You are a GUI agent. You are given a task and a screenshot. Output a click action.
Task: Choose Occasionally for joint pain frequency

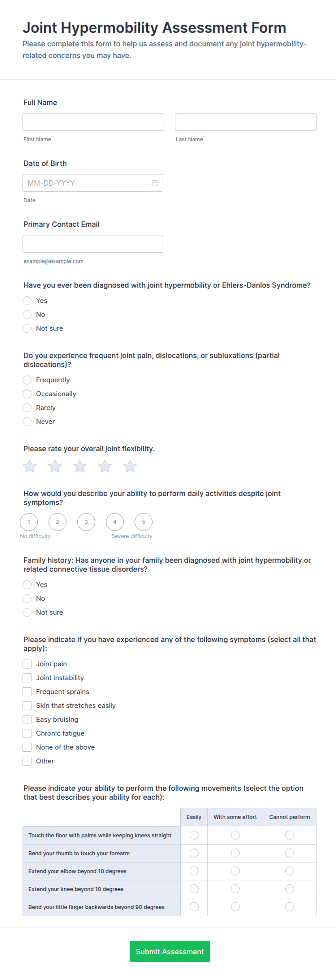(x=27, y=393)
